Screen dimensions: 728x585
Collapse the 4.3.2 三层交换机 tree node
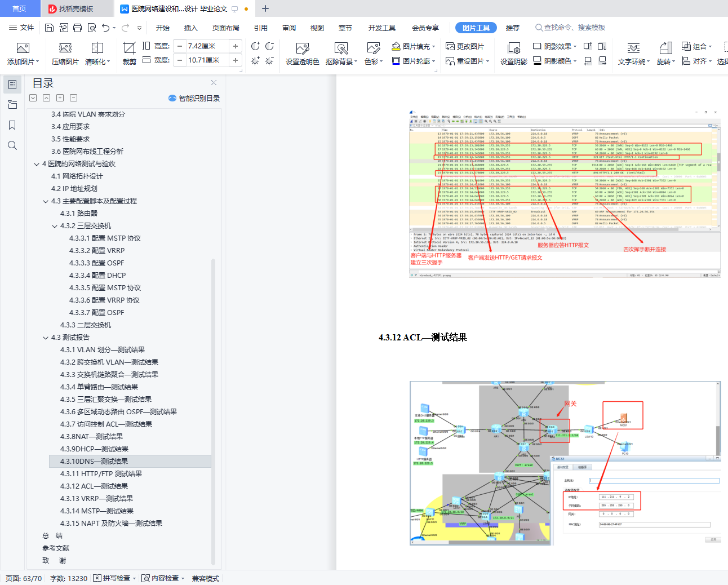point(55,226)
